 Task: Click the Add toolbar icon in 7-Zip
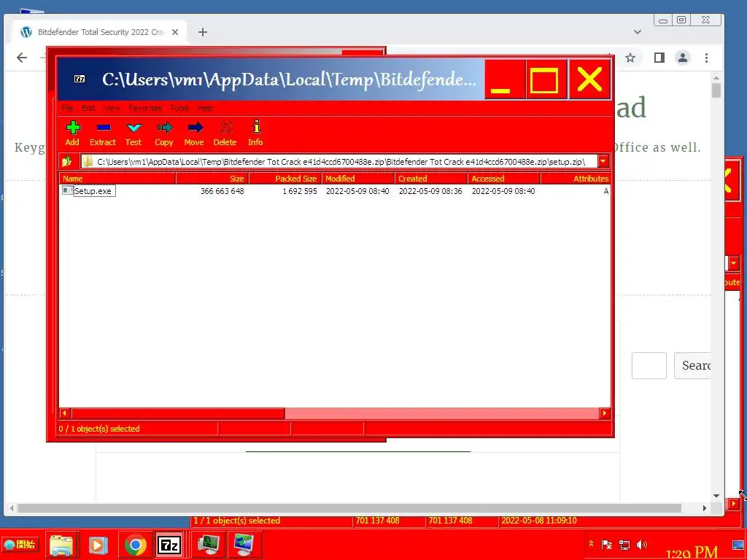pos(73,128)
